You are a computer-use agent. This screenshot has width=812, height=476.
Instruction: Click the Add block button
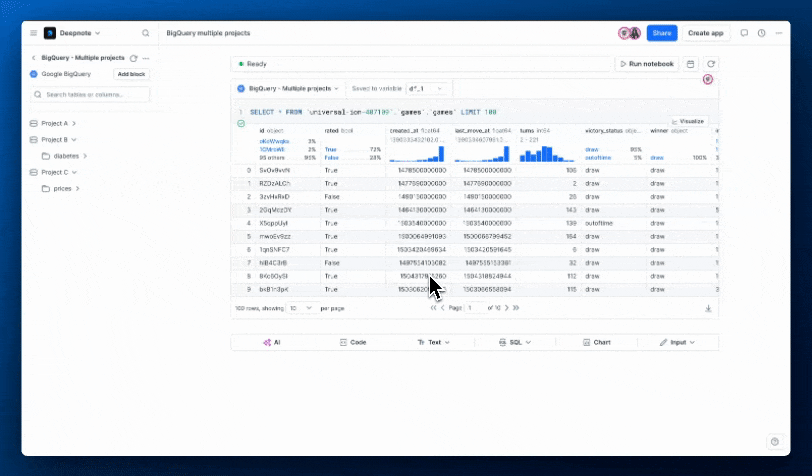tap(131, 74)
